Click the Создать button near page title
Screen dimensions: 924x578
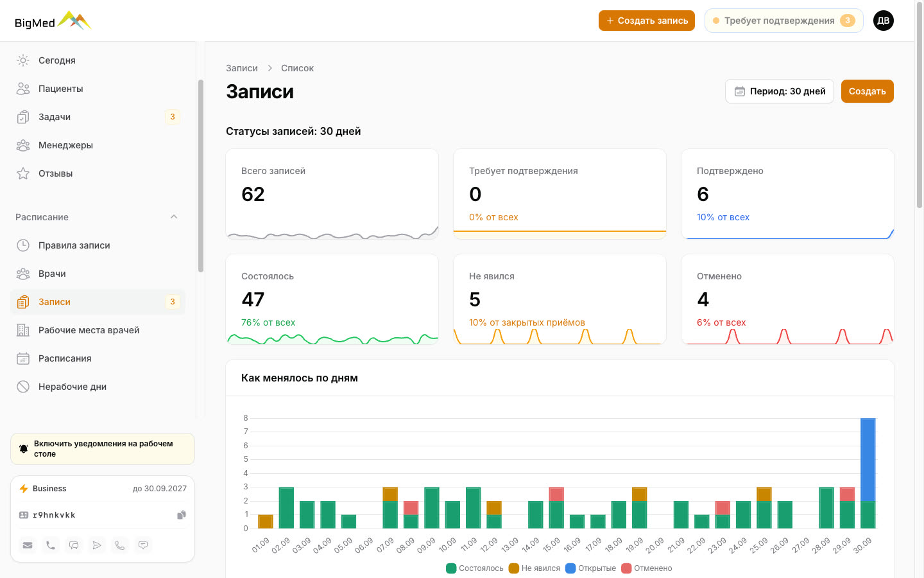pyautogui.click(x=868, y=91)
